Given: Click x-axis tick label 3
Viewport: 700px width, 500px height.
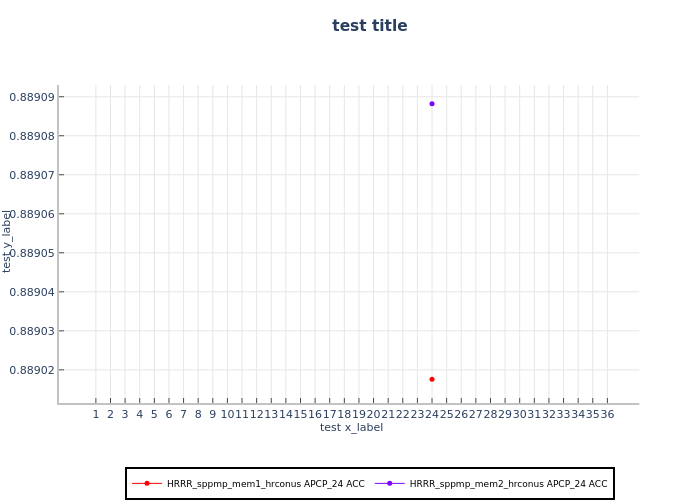Looking at the screenshot, I should pos(125,415).
